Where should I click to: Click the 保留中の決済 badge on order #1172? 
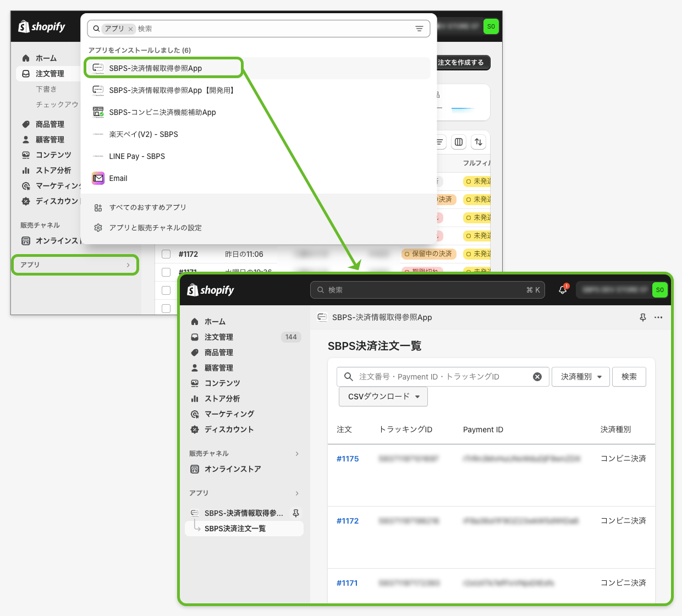pos(429,254)
